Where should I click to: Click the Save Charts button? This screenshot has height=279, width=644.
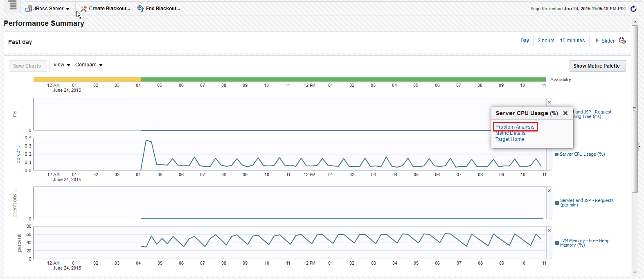27,66
